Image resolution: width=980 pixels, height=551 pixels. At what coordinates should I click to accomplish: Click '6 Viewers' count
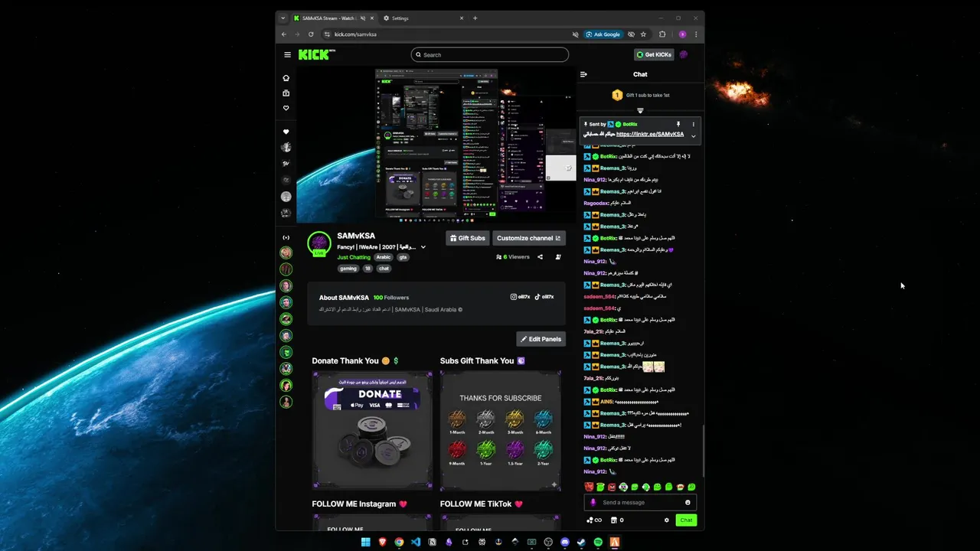pyautogui.click(x=513, y=257)
